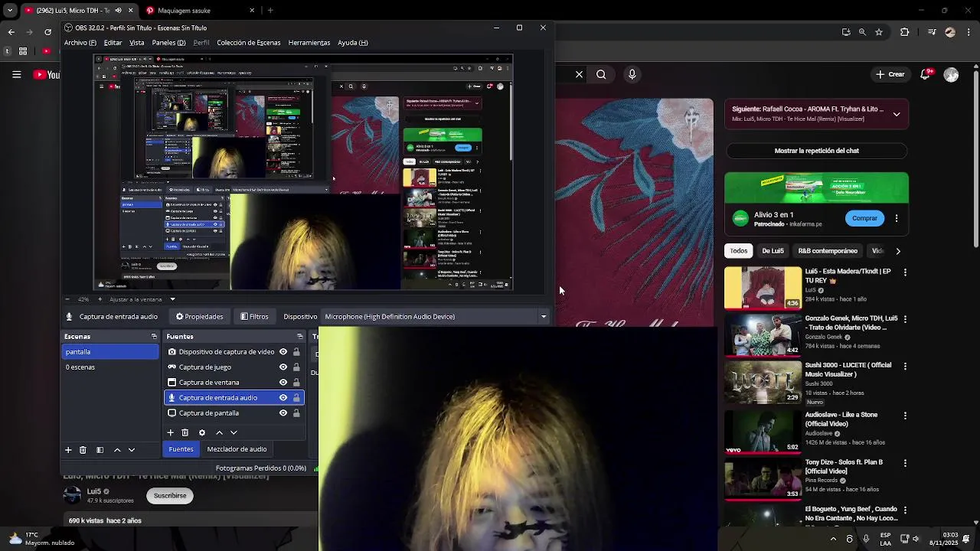The height and width of the screenshot is (551, 980).
Task: Zoom out the OBS preview
Action: (67, 299)
